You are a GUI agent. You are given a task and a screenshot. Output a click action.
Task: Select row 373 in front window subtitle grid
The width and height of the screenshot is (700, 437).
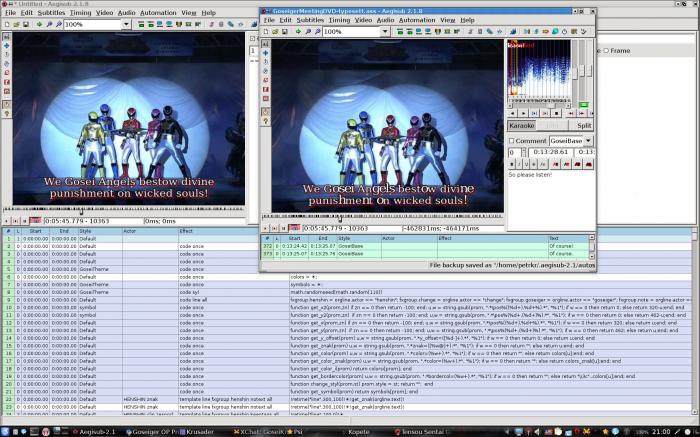pos(425,254)
